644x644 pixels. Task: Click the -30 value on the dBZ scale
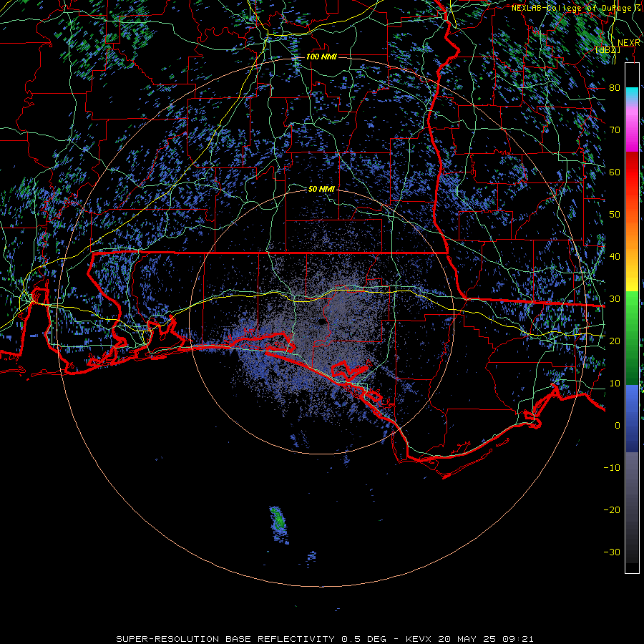(x=612, y=552)
